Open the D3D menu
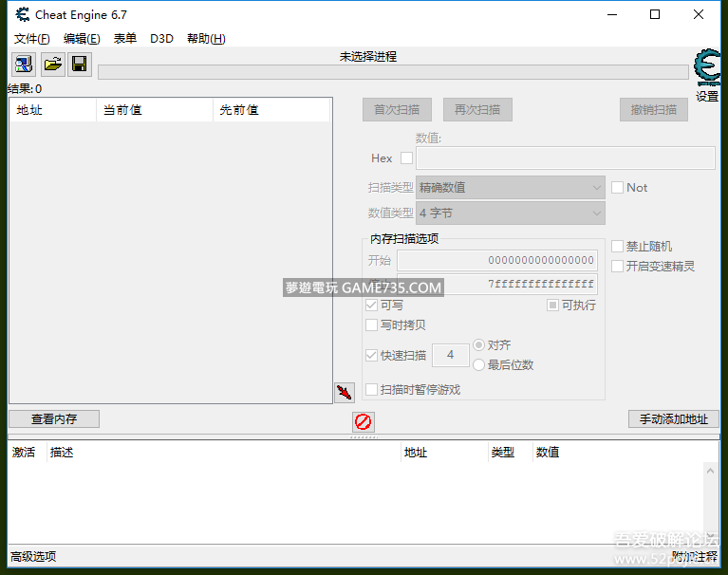This screenshot has width=728, height=575. pyautogui.click(x=161, y=39)
